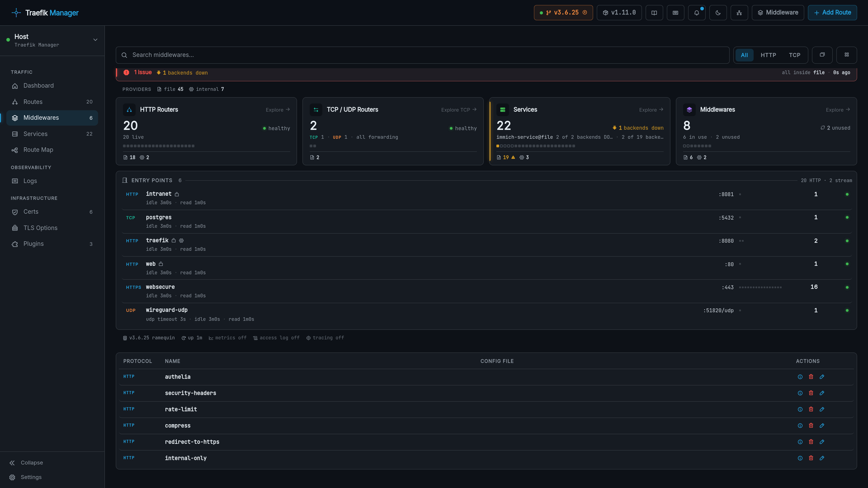Explore the Middlewares card link
The image size is (868, 488).
click(x=838, y=110)
